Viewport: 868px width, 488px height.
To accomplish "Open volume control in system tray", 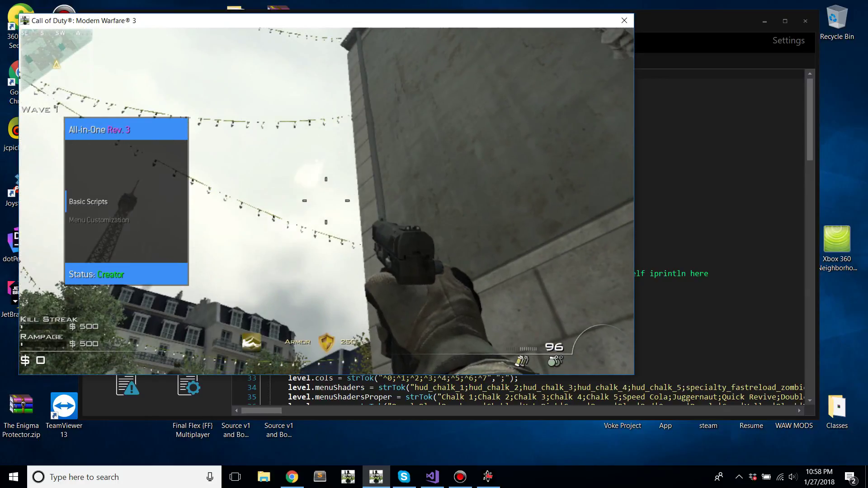I will tap(793, 477).
